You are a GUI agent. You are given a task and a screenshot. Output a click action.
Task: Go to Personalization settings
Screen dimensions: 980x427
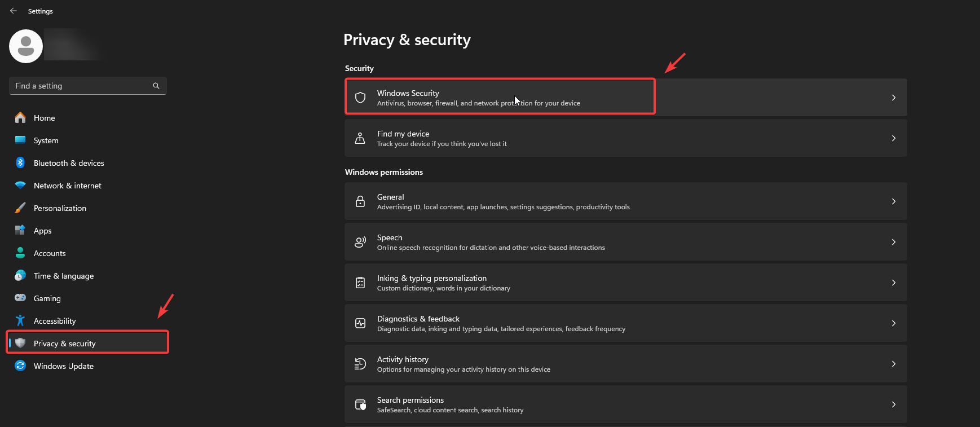pyautogui.click(x=60, y=208)
